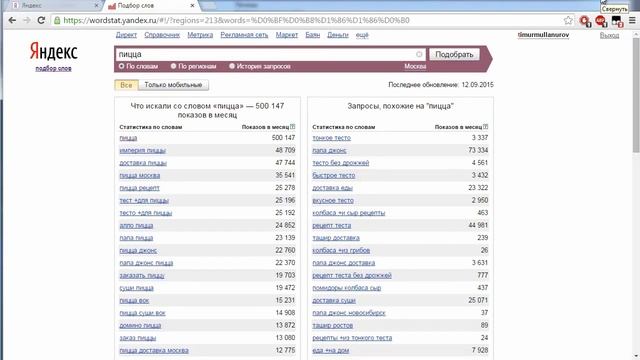Clear the search field with X icon
This screenshot has width=640, height=360.
419,54
